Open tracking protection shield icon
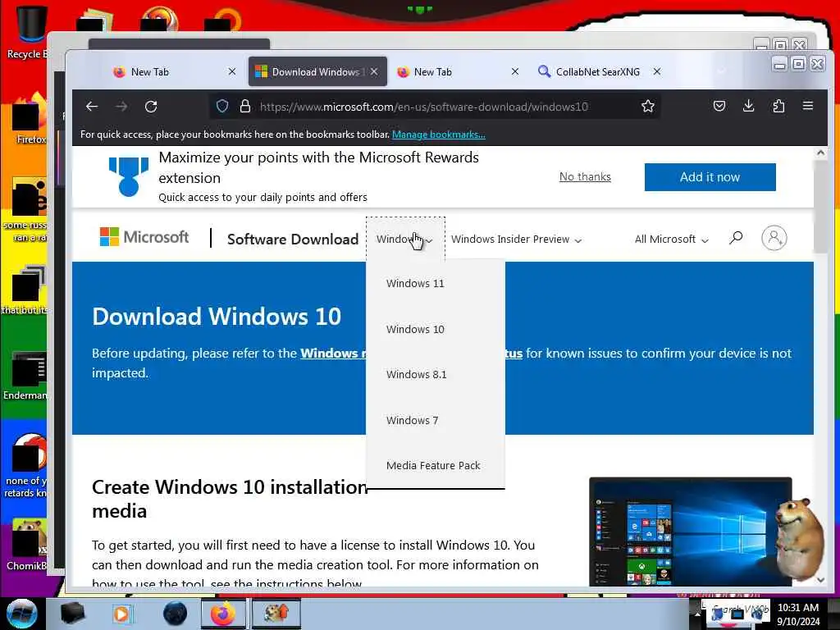 pos(222,106)
